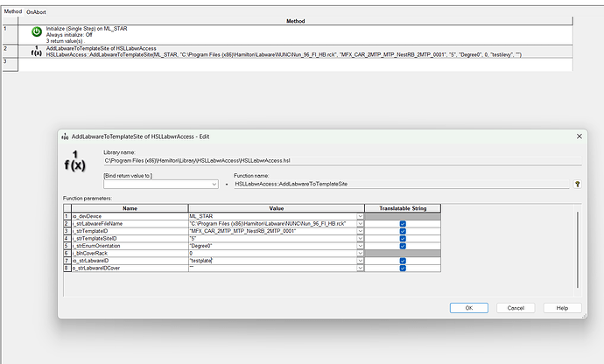Expand the i_strEnumOrientation value dropdown
This screenshot has width=604, height=364.
[359, 246]
